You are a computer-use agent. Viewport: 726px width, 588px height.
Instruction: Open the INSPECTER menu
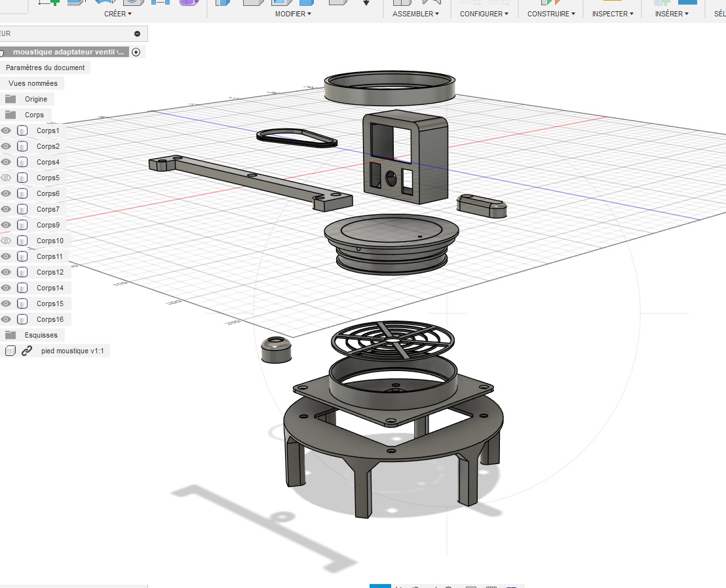613,14
